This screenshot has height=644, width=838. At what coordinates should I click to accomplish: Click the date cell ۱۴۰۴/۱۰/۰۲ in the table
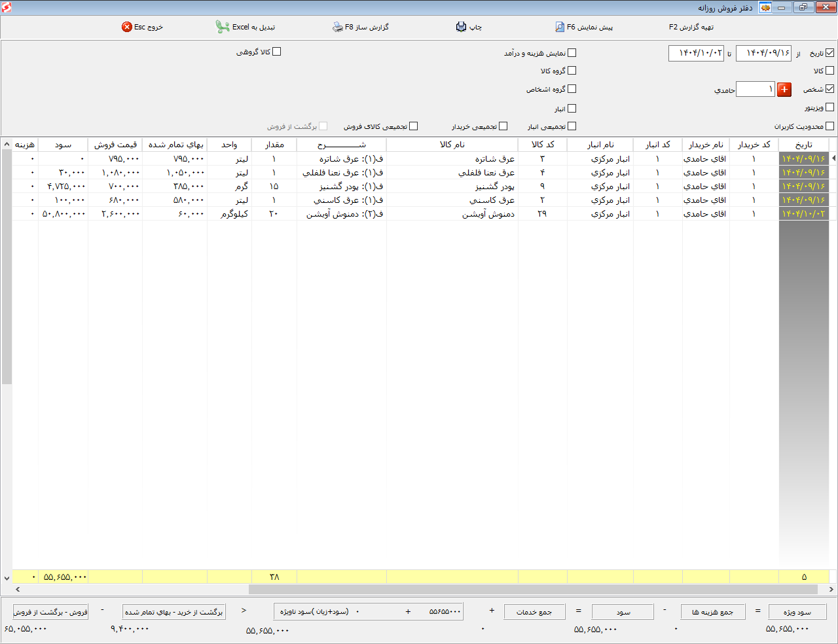point(803,214)
